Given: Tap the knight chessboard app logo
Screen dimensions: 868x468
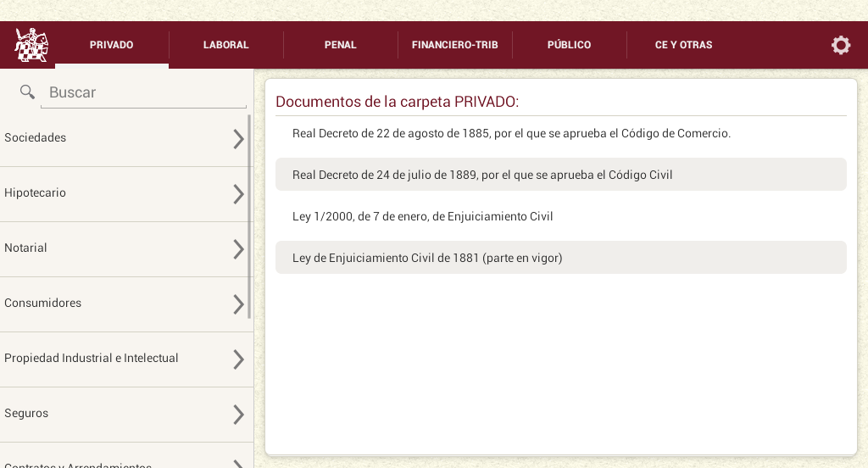Looking at the screenshot, I should coord(31,45).
